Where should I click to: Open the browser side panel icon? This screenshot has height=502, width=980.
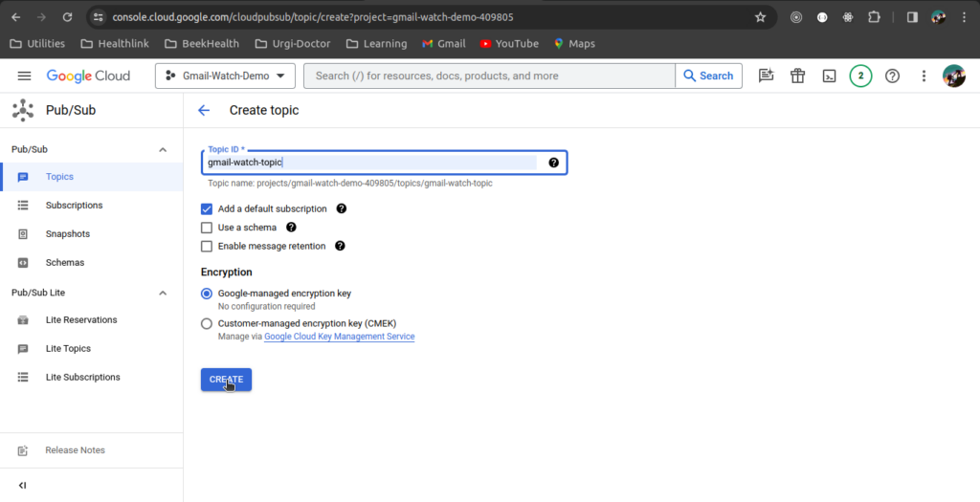912,17
